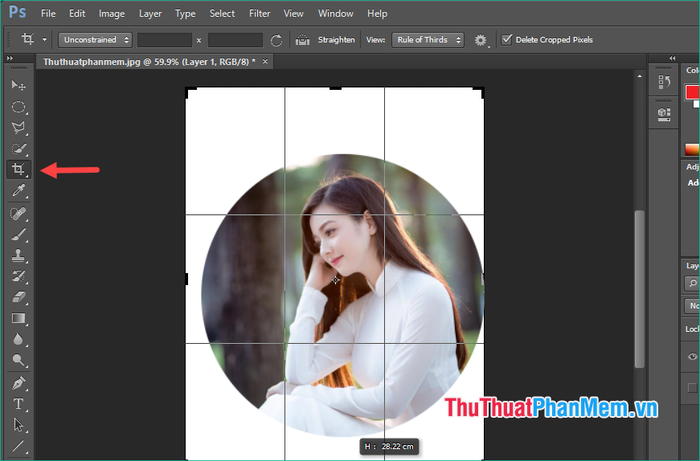Select the Gradient tool
This screenshot has height=461, width=700.
click(x=18, y=318)
